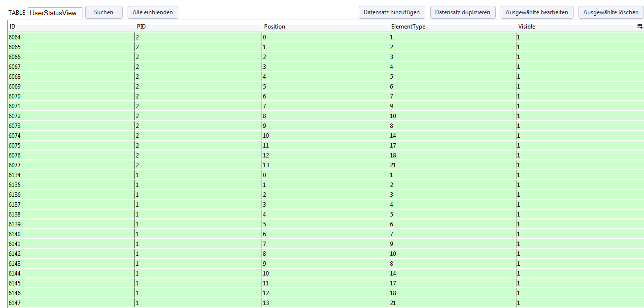
Task: Open the column chooser icon in table header
Action: (x=640, y=27)
